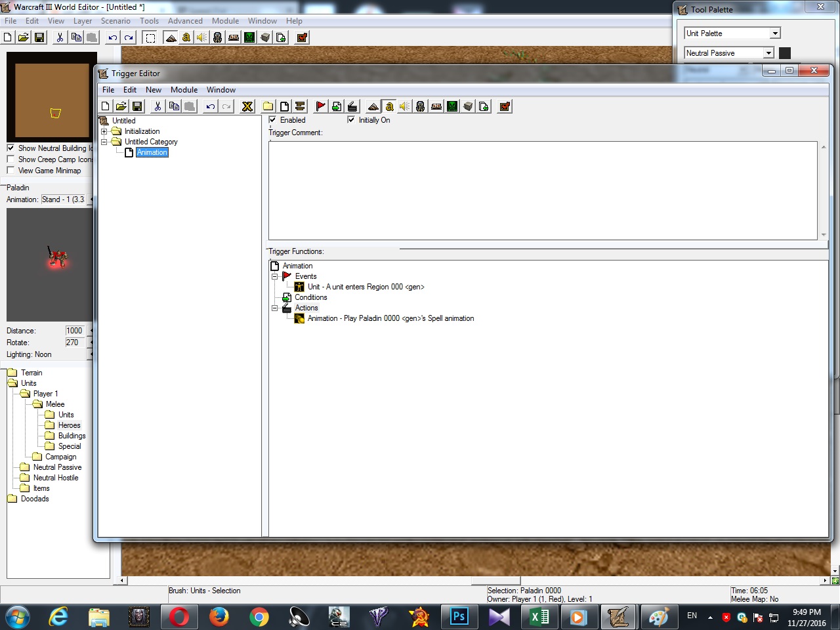Viewport: 840px width, 630px height.
Task: Toggle the Initially On checkbox
Action: click(x=351, y=120)
